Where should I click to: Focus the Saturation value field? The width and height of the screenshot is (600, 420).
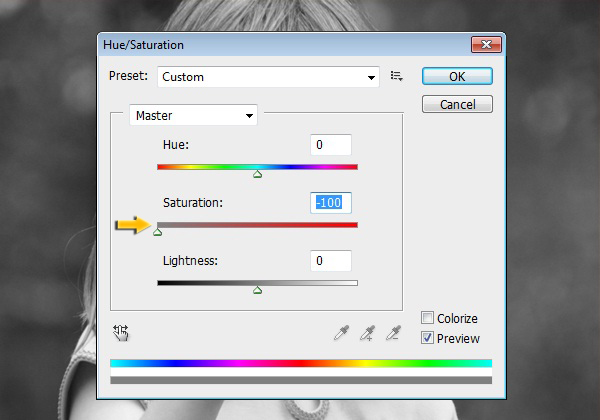(x=330, y=203)
